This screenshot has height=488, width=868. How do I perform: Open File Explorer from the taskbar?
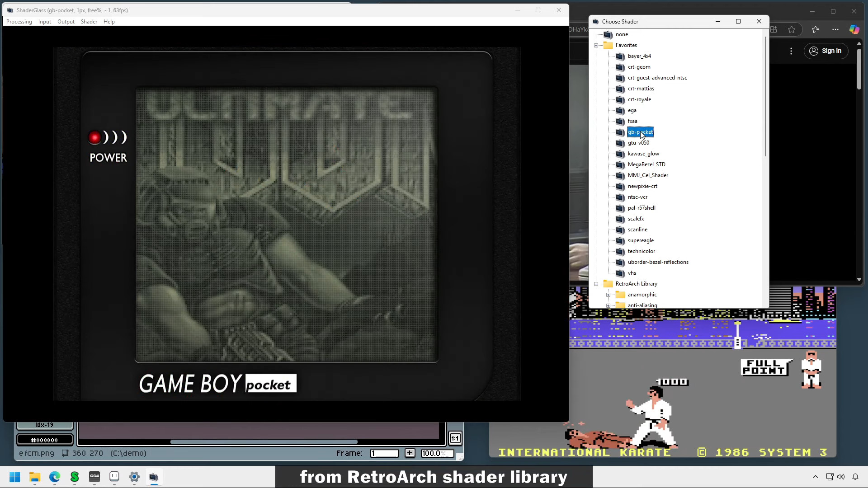click(35, 477)
